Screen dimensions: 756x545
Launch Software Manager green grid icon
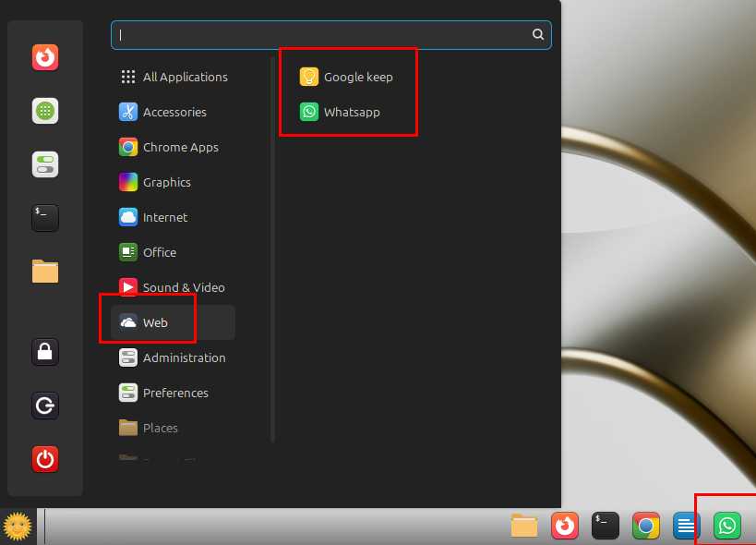pos(44,111)
